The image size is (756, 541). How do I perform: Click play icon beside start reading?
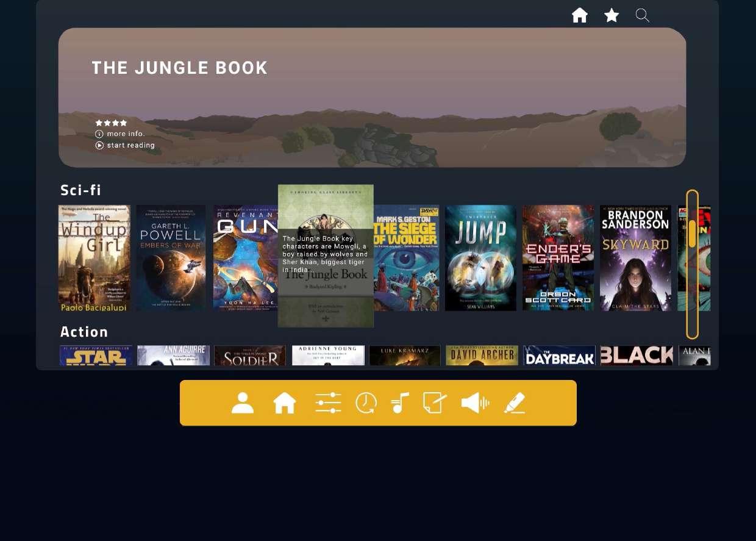(99, 145)
